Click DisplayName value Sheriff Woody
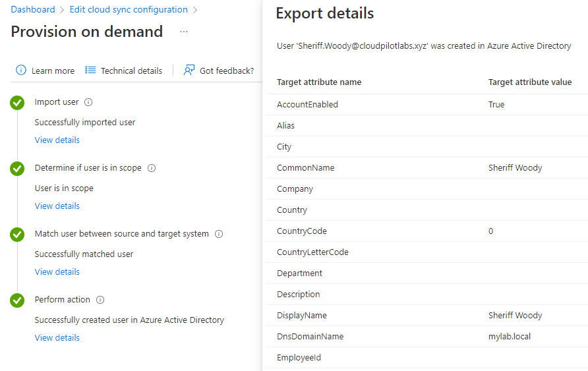588x371 pixels. point(515,316)
